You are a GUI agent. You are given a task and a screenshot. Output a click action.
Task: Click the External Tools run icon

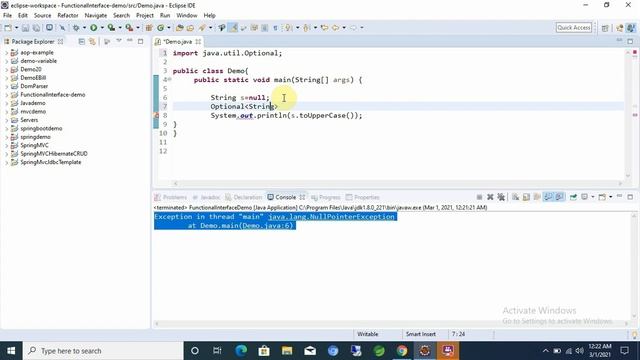click(x=129, y=28)
